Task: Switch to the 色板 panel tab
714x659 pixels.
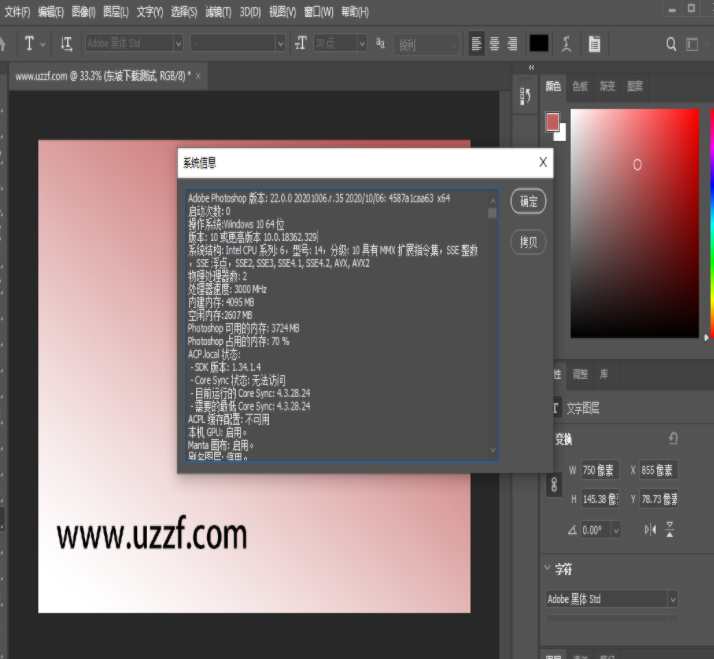Action: pos(580,86)
